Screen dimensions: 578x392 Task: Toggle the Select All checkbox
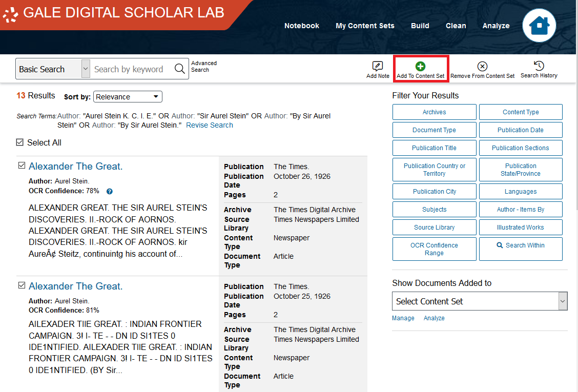coord(20,142)
